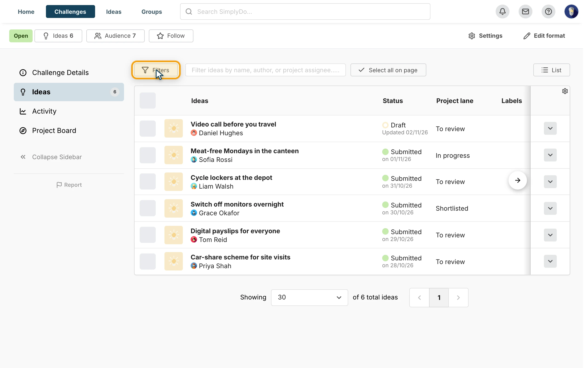Open the Showing 30 per-page dropdown
The height and width of the screenshot is (368, 588).
309,297
